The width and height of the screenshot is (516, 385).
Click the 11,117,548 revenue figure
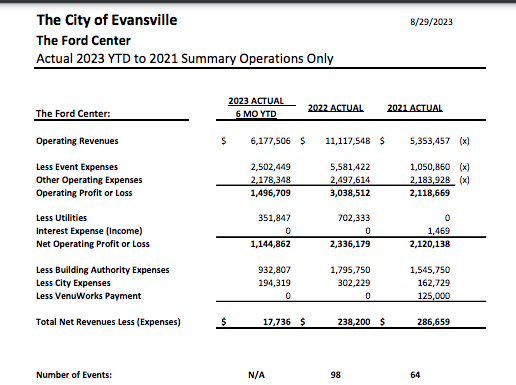348,141
